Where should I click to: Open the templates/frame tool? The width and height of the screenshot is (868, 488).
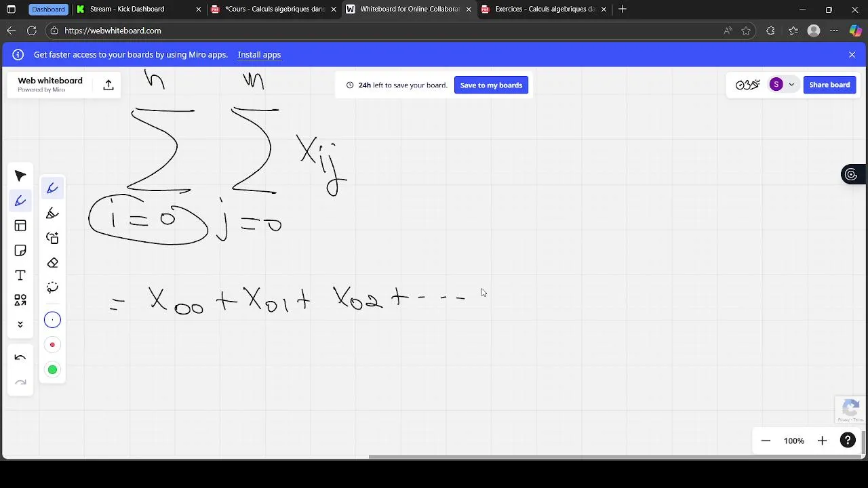(20, 226)
